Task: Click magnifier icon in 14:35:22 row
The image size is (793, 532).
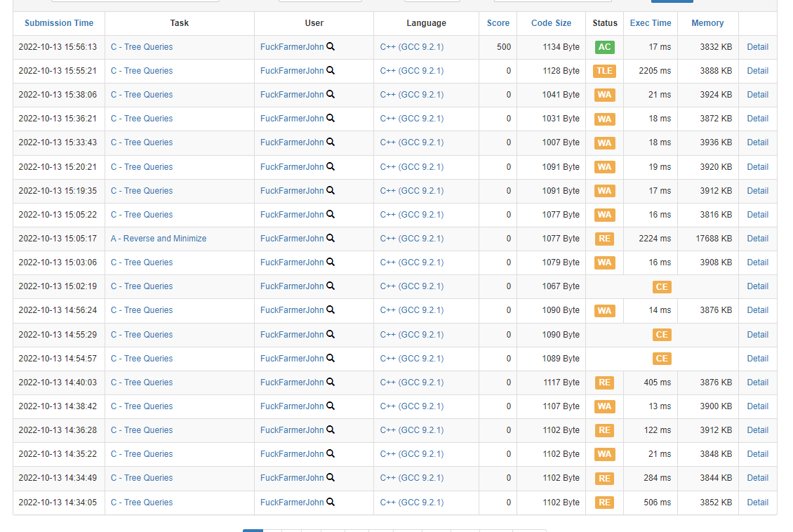Action: click(x=331, y=453)
